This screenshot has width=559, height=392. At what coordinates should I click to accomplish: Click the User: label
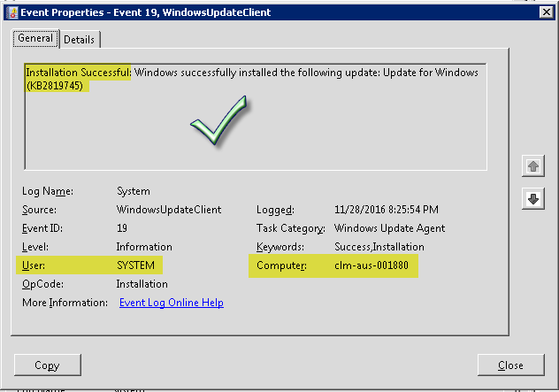click(x=34, y=265)
